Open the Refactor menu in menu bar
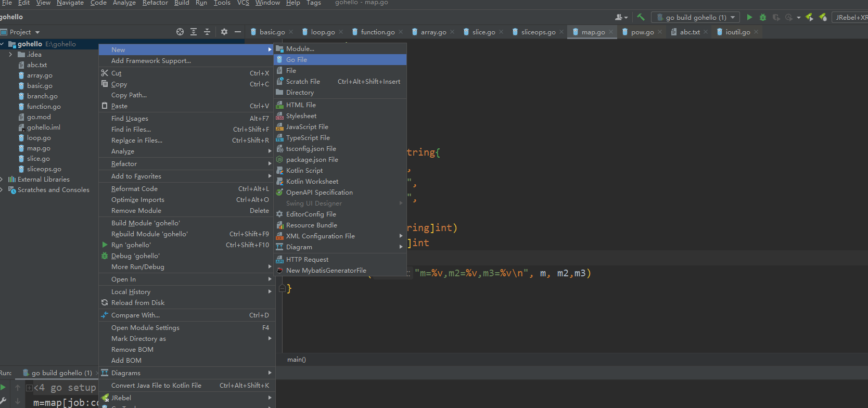868x408 pixels. tap(155, 3)
